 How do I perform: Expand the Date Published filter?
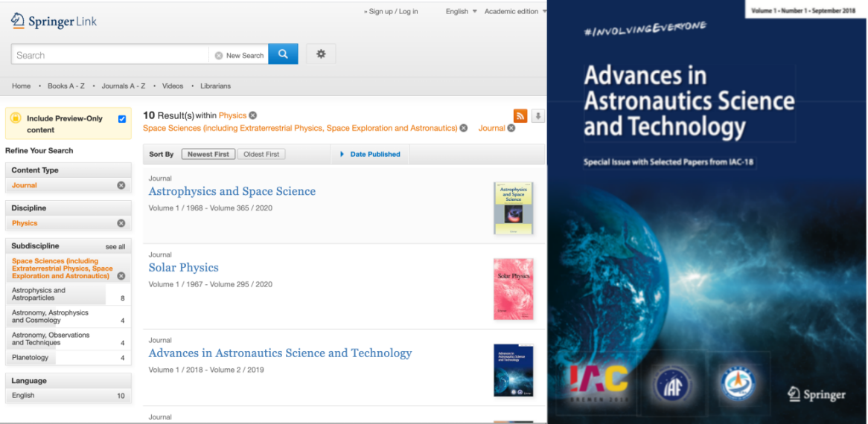(x=370, y=154)
